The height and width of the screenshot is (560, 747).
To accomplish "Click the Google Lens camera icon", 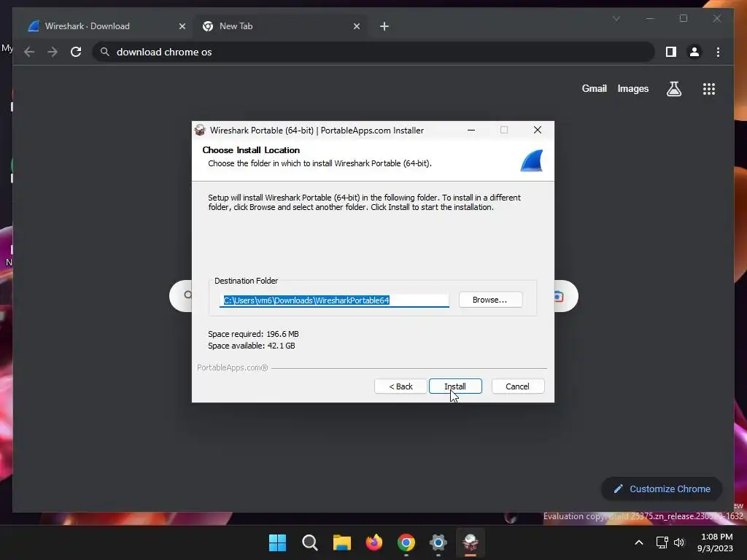I will click(559, 297).
